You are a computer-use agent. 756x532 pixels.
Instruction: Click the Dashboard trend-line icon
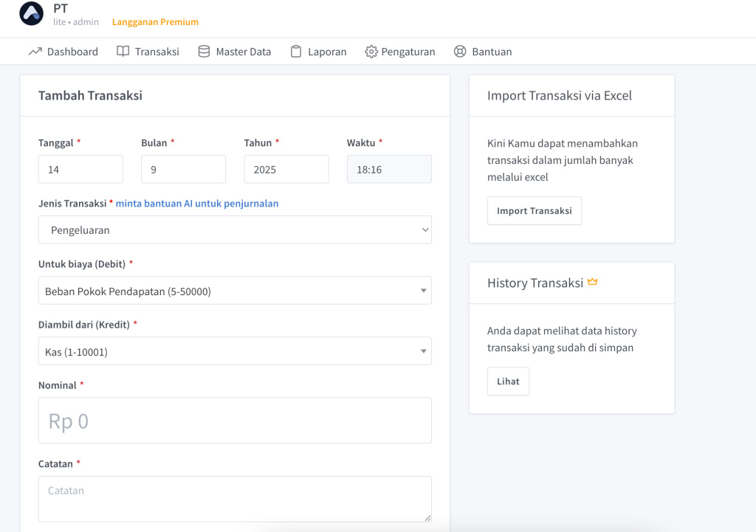click(35, 52)
